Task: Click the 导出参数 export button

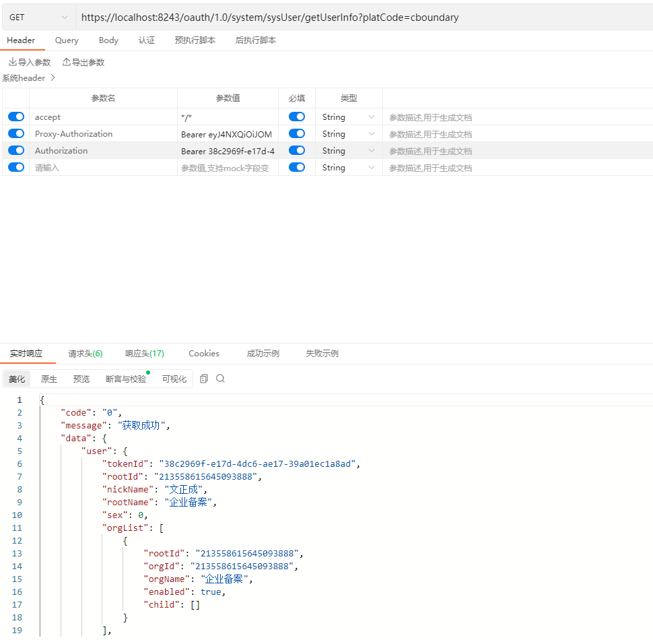Action: [x=83, y=62]
